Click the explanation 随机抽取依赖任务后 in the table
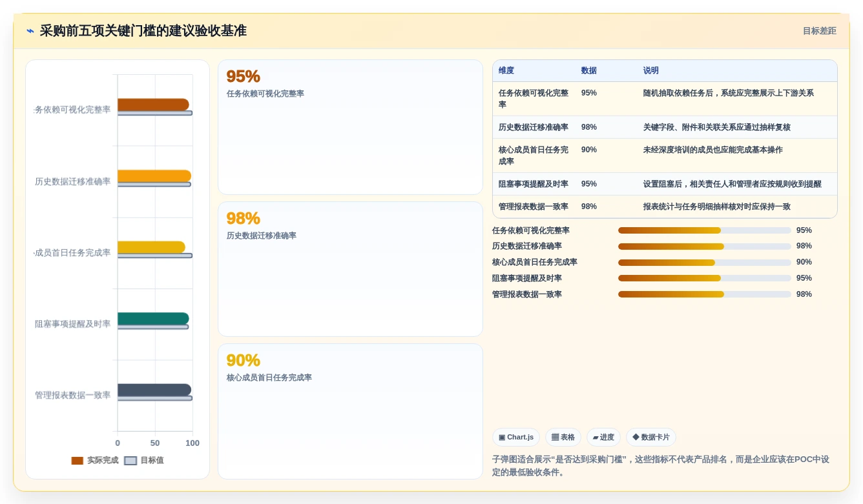Viewport: 863px width, 504px height. [729, 93]
